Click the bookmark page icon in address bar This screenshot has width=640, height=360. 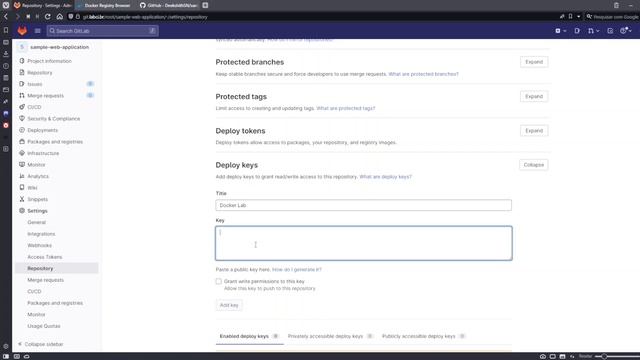coord(570,17)
